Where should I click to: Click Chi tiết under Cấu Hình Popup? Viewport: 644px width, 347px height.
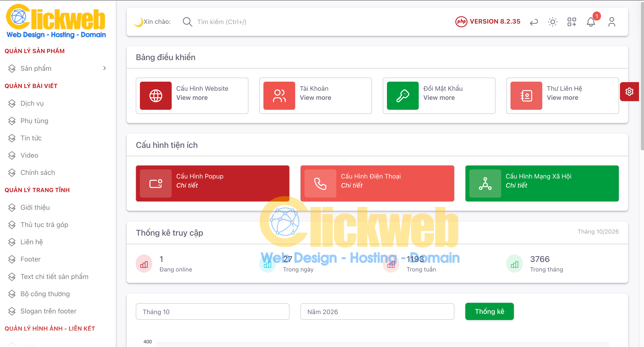(187, 185)
